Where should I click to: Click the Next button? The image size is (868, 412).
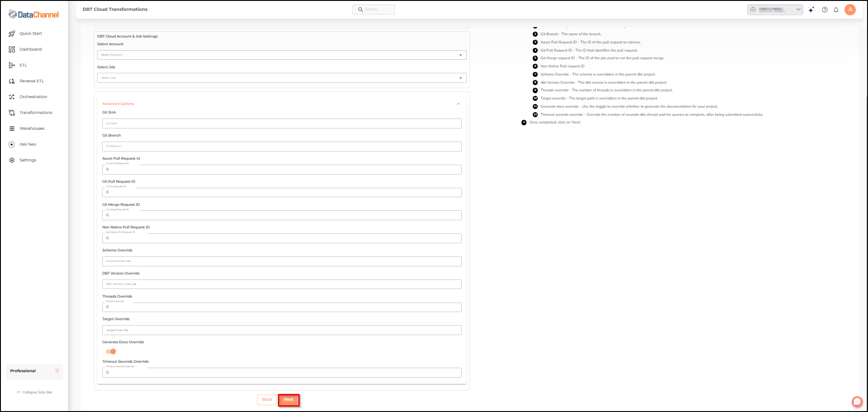[289, 400]
